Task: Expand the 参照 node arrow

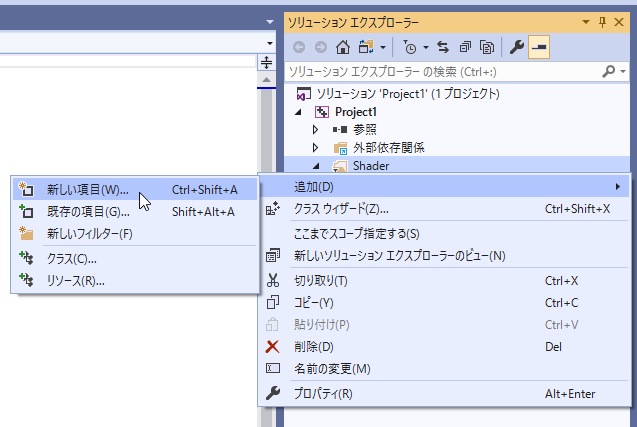Action: [x=316, y=130]
